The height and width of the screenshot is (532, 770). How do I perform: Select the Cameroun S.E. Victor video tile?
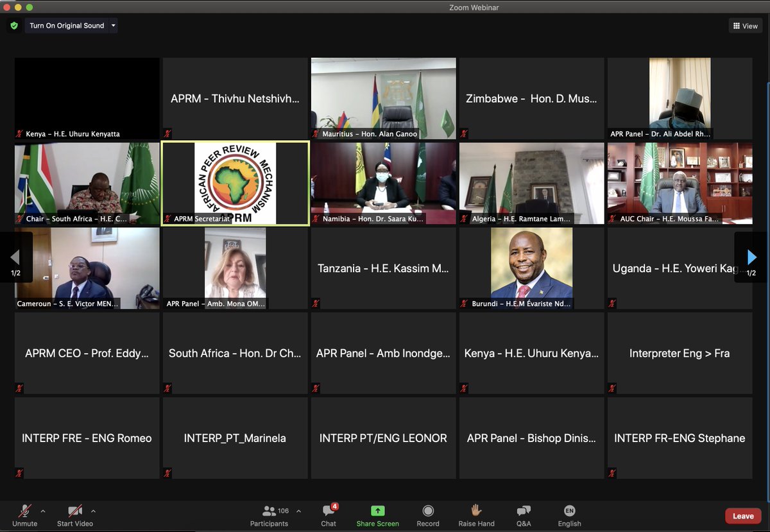[x=87, y=268]
